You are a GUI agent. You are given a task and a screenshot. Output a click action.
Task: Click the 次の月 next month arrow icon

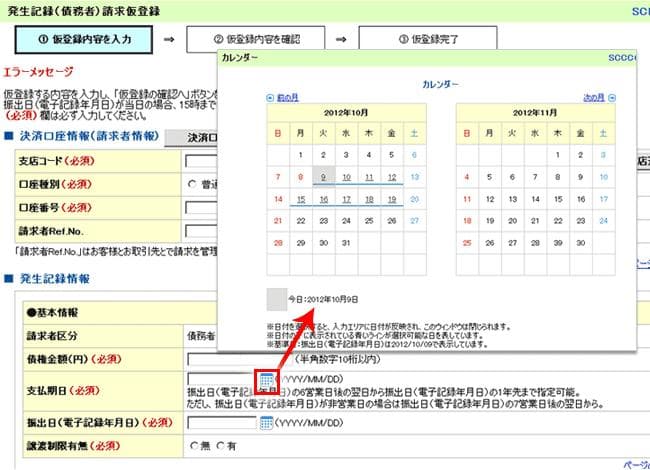pyautogui.click(x=612, y=98)
